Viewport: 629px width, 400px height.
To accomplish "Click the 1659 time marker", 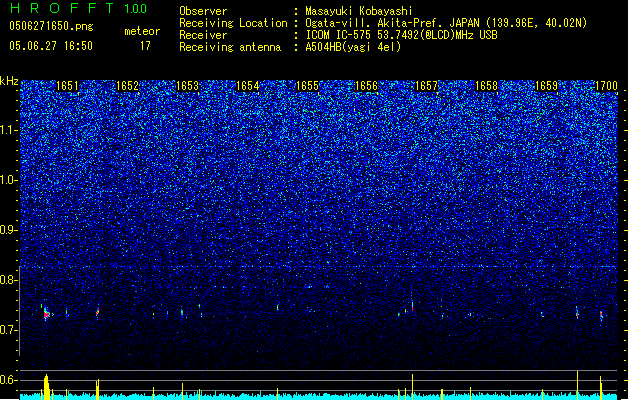I will (x=546, y=86).
